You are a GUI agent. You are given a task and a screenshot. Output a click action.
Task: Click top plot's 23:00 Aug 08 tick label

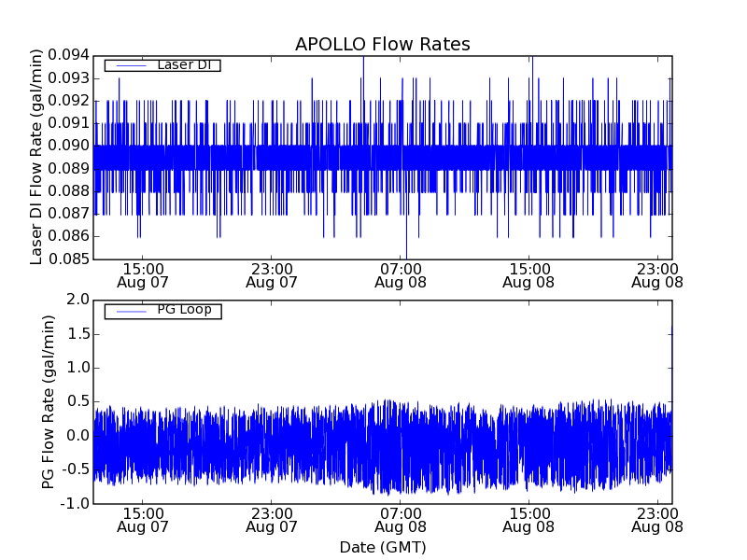tap(657, 274)
